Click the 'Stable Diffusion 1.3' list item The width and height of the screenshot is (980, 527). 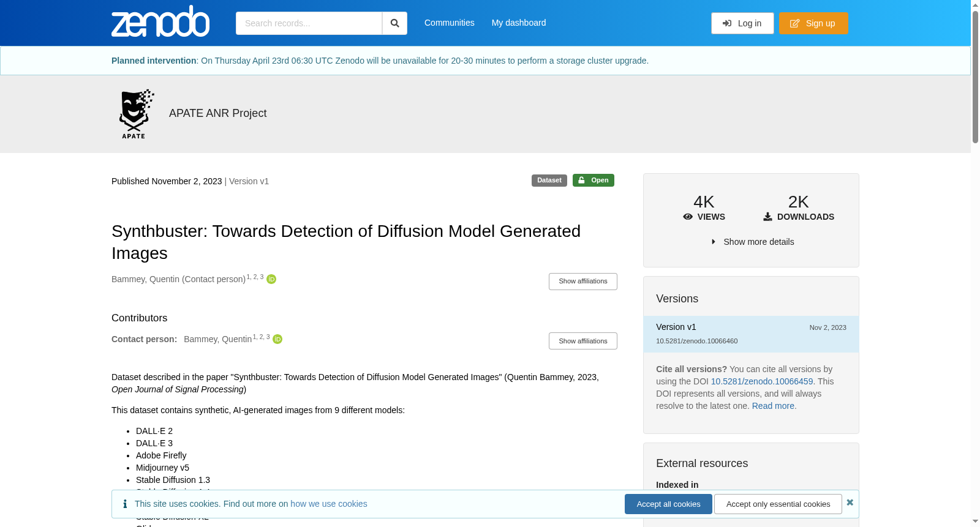[173, 480]
